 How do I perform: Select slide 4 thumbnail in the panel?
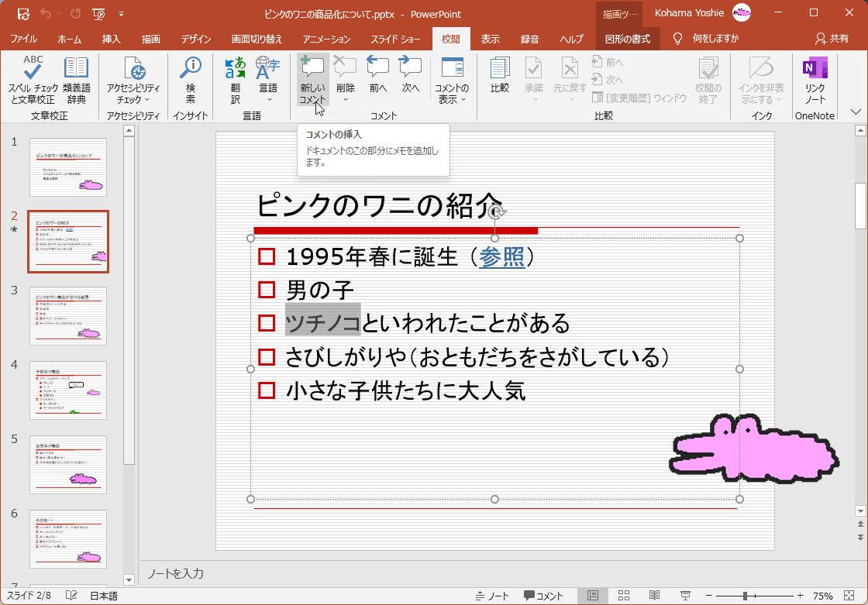(x=68, y=390)
